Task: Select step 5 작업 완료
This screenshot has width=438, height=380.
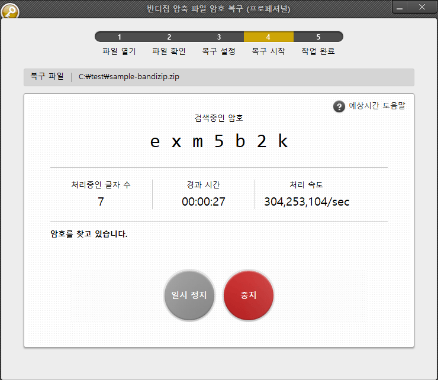Action: pos(318,51)
